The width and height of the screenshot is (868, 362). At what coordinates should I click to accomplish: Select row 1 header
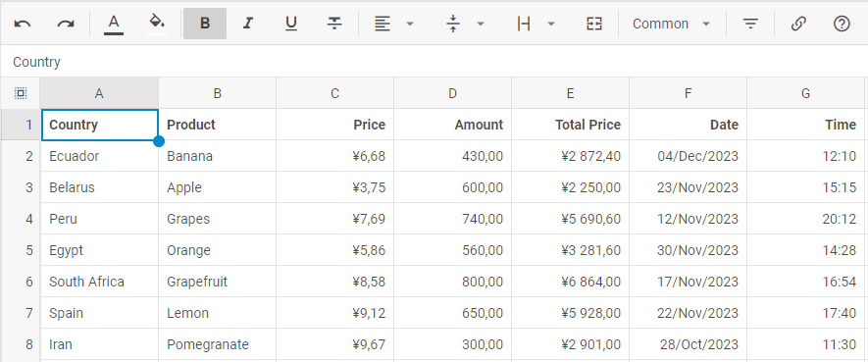tap(21, 125)
